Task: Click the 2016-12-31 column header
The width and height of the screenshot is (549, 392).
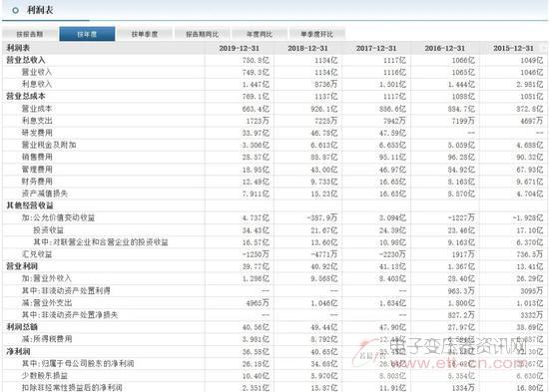Action: (445, 48)
